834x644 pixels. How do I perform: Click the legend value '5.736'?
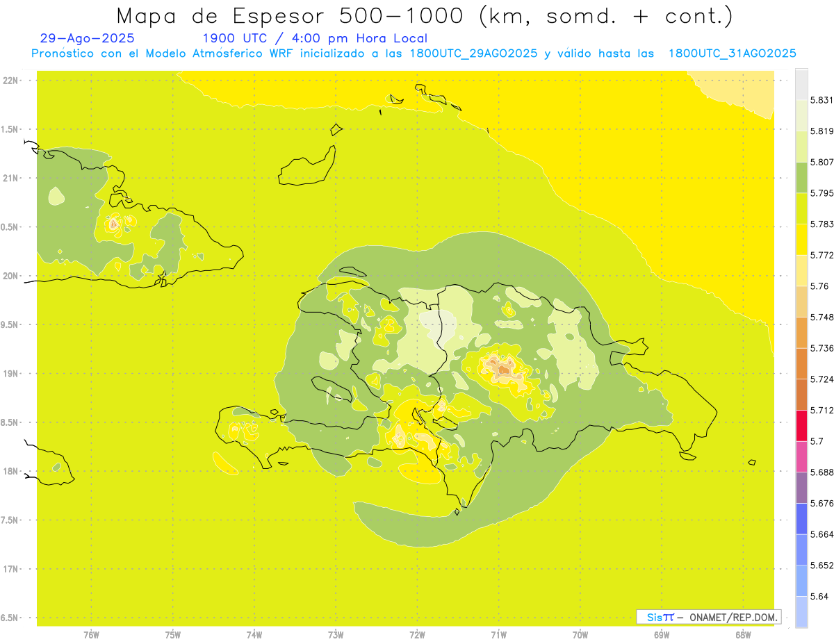pos(821,348)
